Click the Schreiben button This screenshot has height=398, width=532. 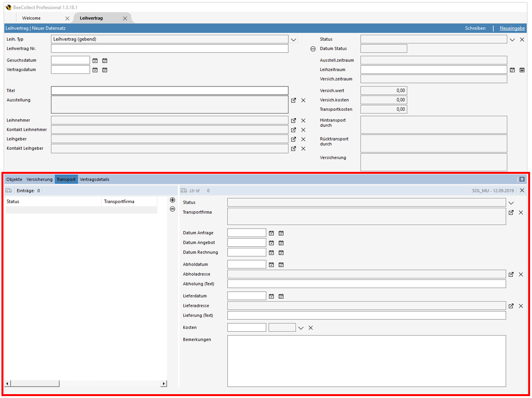pyautogui.click(x=475, y=28)
